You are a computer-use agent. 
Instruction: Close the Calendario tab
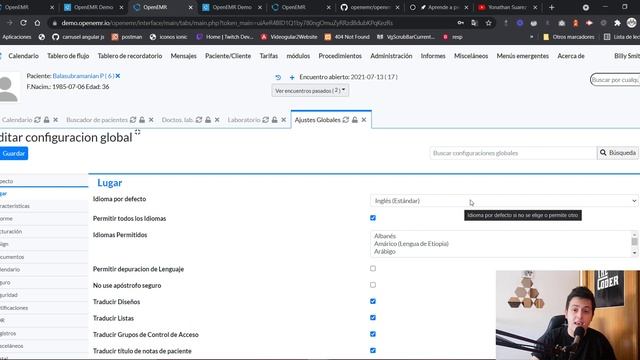click(x=56, y=120)
